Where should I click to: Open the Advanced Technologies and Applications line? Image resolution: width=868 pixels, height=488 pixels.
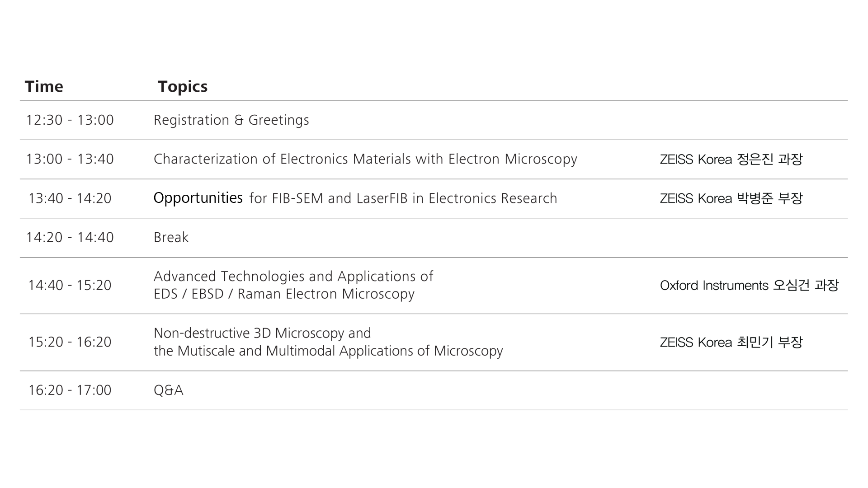click(293, 277)
